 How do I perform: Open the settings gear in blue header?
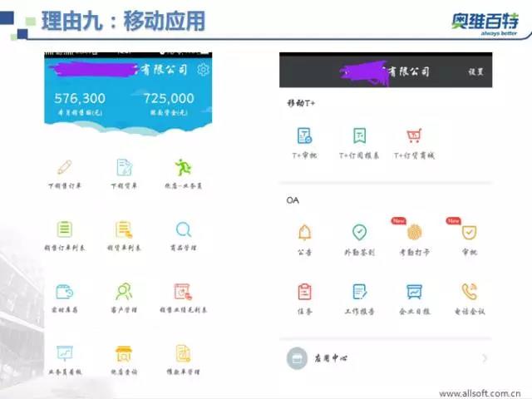[x=203, y=70]
